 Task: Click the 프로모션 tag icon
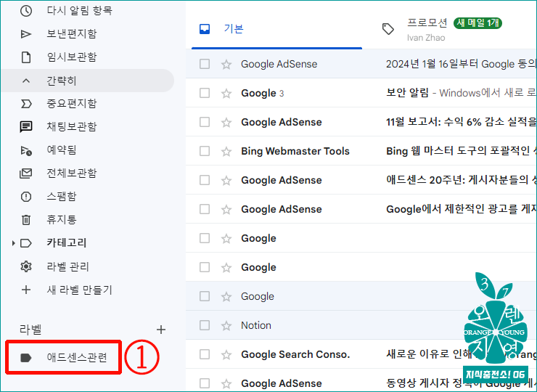[388, 29]
